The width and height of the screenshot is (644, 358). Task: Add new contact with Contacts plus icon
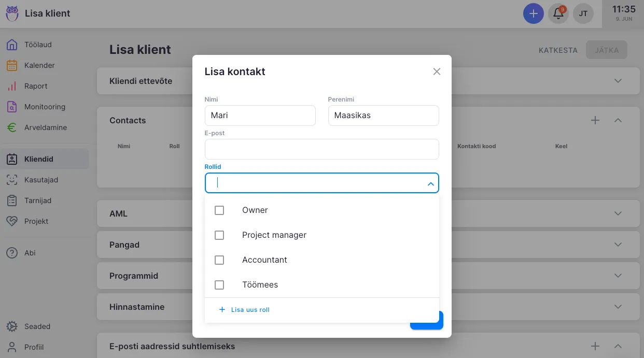[595, 120]
